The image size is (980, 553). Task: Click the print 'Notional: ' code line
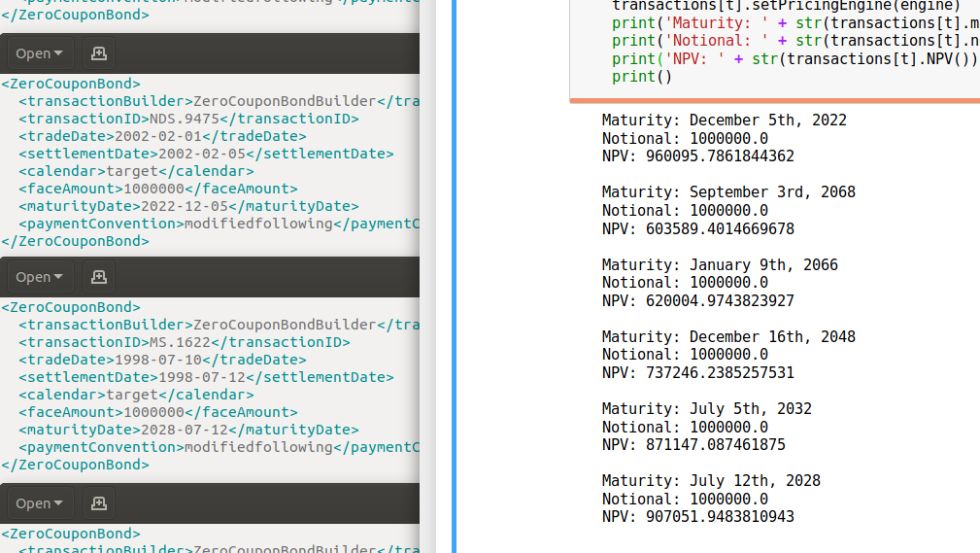[795, 41]
